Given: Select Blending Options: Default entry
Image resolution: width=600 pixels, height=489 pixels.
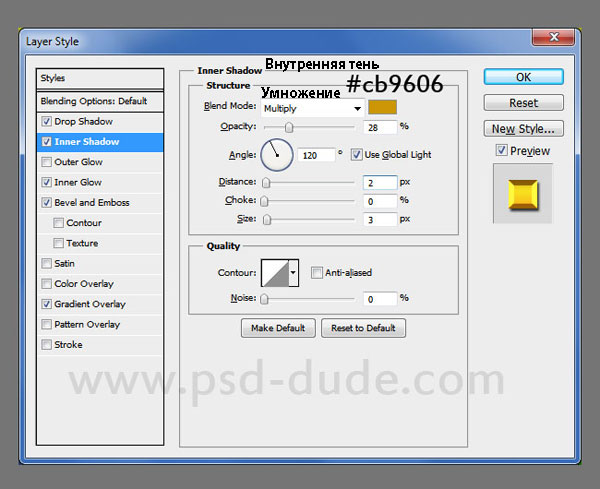Looking at the screenshot, I should tap(100, 101).
